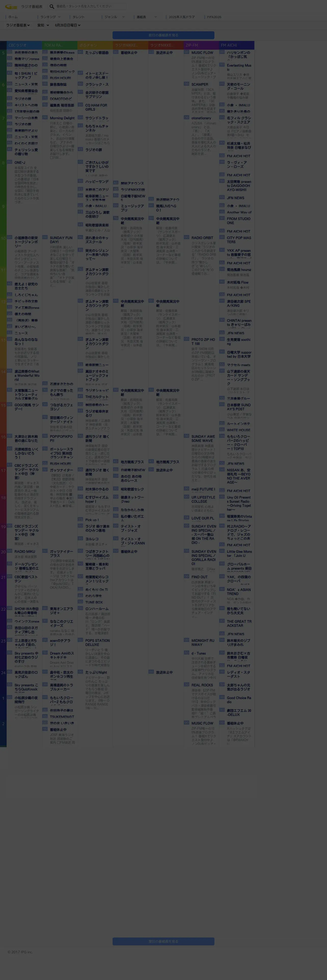Click the 前日の番組表を見る button
Image resolution: width=327 pixels, height=980 pixels.
[163, 35]
